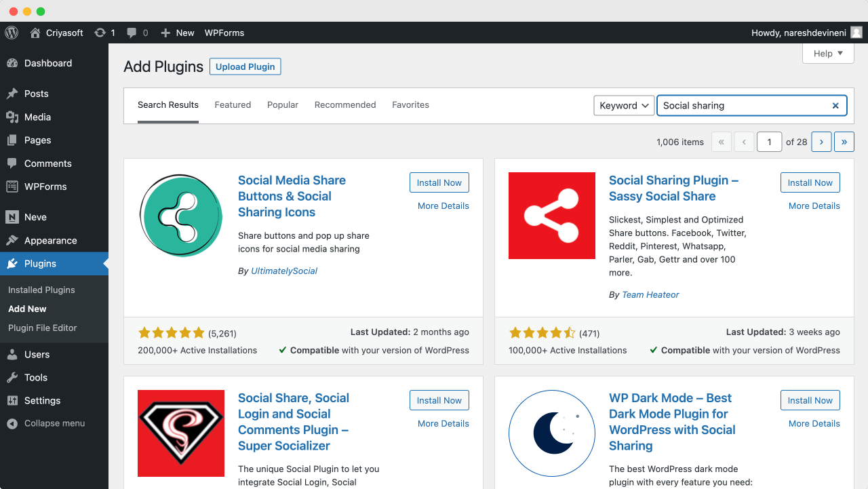Switch to the Search Results tab
Screen dimensions: 868x489
[x=168, y=104]
